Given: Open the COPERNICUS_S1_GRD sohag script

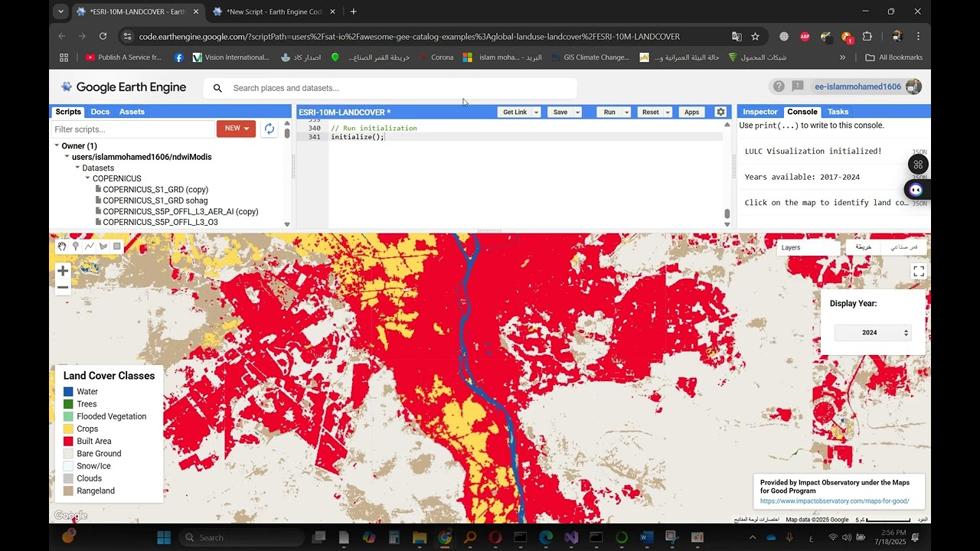Looking at the screenshot, I should 155,201.
